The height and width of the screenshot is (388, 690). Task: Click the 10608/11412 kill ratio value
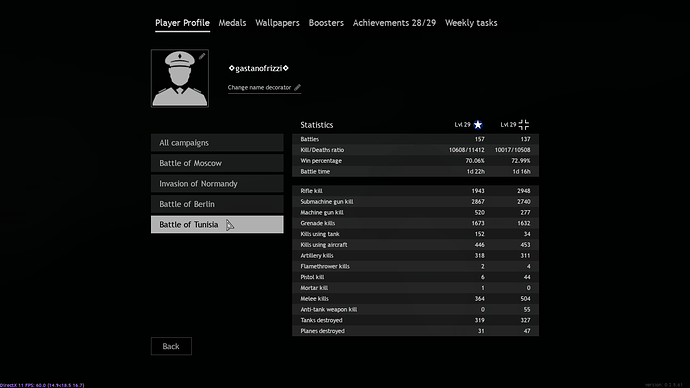tap(466, 150)
